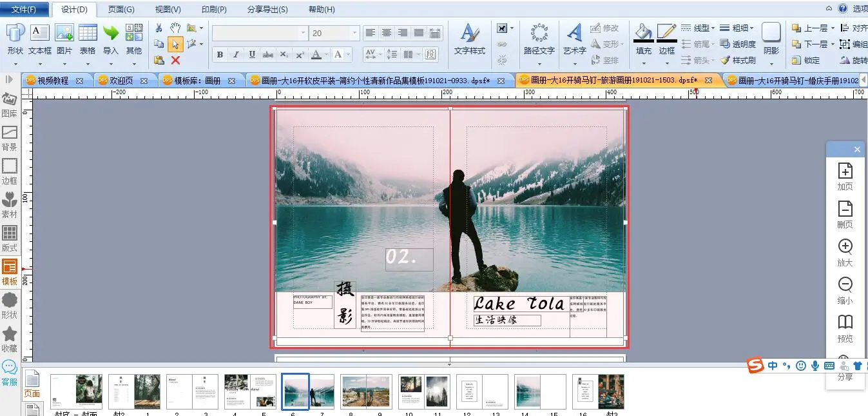This screenshot has width=868, height=416.
Task: Click the scissors cut icon
Action: point(159,28)
